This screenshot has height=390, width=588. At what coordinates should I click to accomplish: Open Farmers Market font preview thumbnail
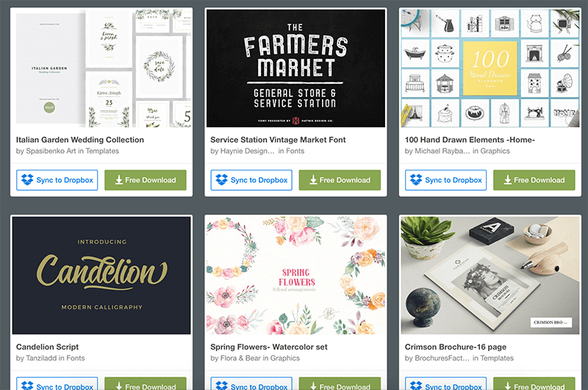point(295,68)
